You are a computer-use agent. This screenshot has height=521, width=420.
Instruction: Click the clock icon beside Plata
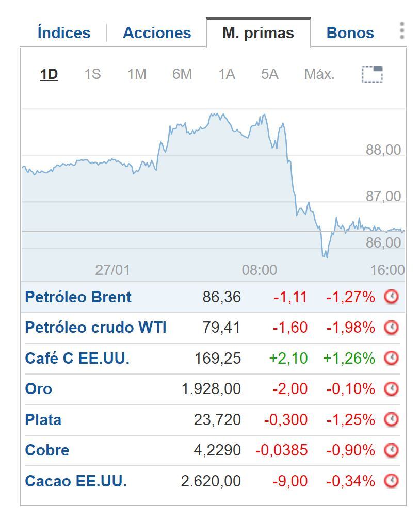pyautogui.click(x=392, y=419)
